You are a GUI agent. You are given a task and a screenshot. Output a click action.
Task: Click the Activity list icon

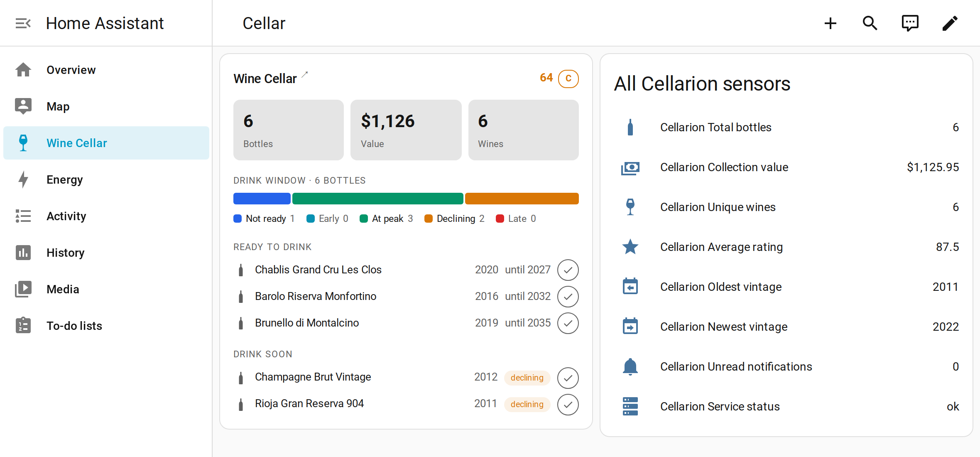pos(23,216)
